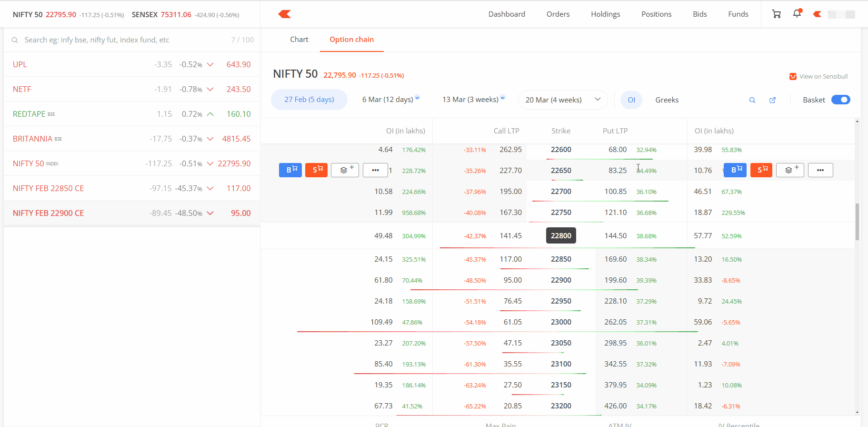Open the Funds page
The image size is (868, 427).
(738, 14)
